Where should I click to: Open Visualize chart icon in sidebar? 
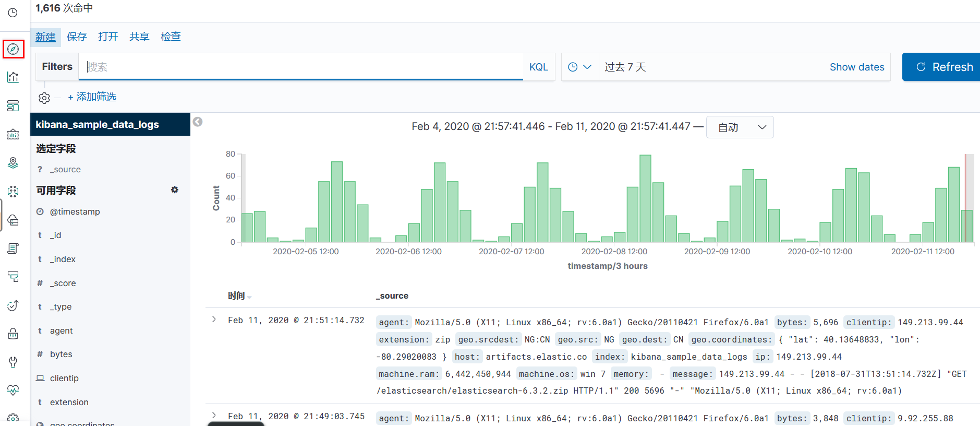13,77
